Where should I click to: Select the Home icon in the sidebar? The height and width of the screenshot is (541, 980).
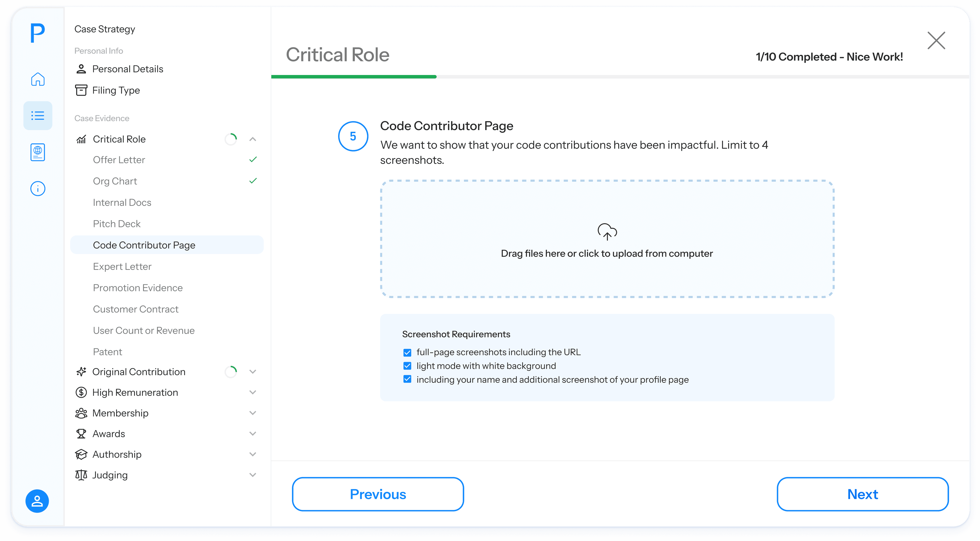tap(38, 80)
